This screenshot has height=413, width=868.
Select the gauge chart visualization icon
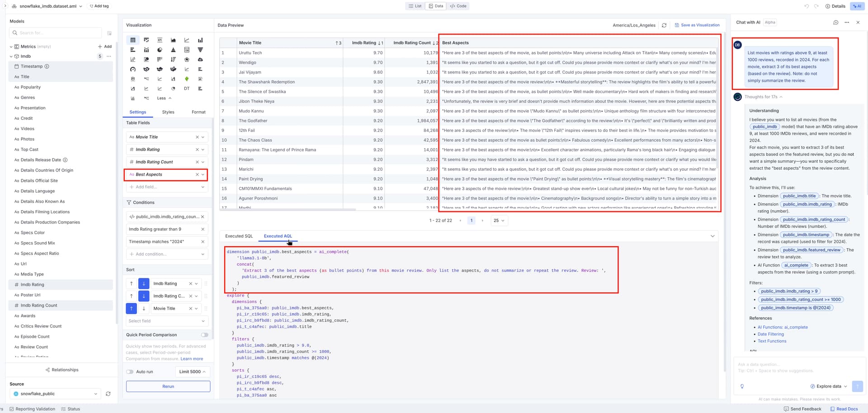click(x=133, y=69)
